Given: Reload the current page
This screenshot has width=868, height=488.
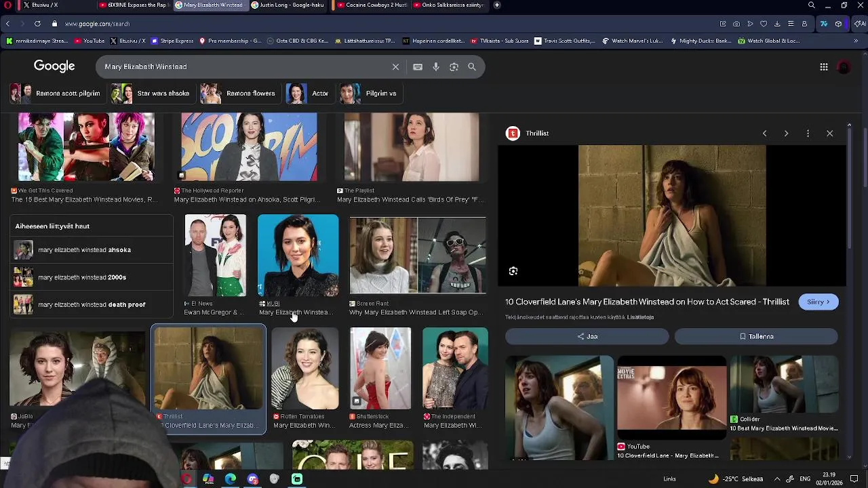Looking at the screenshot, I should coord(37,24).
